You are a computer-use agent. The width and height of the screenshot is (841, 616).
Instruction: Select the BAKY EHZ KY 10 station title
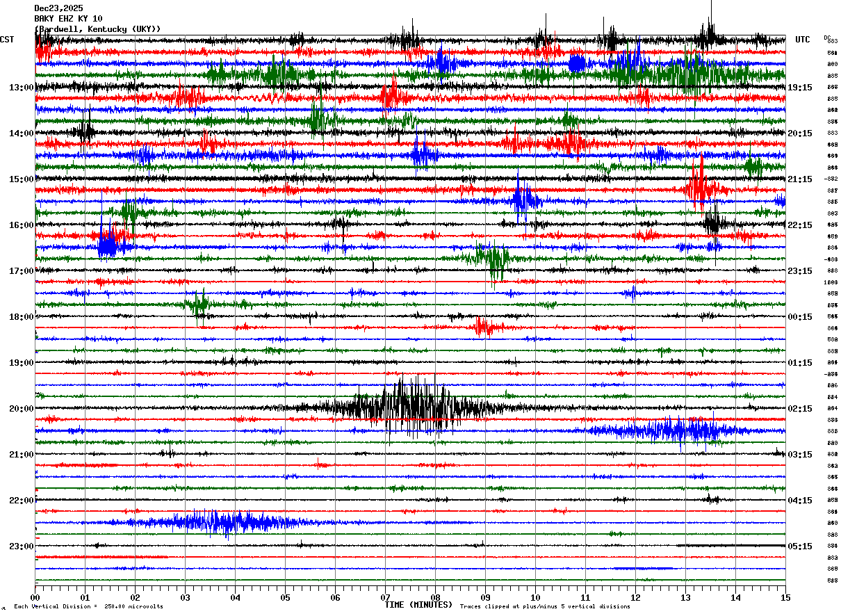pyautogui.click(x=68, y=19)
